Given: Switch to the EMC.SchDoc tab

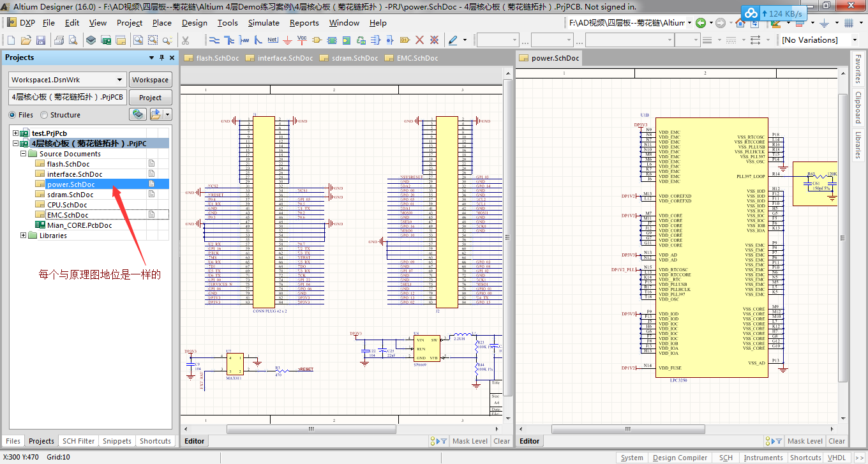Looking at the screenshot, I should pyautogui.click(x=413, y=58).
